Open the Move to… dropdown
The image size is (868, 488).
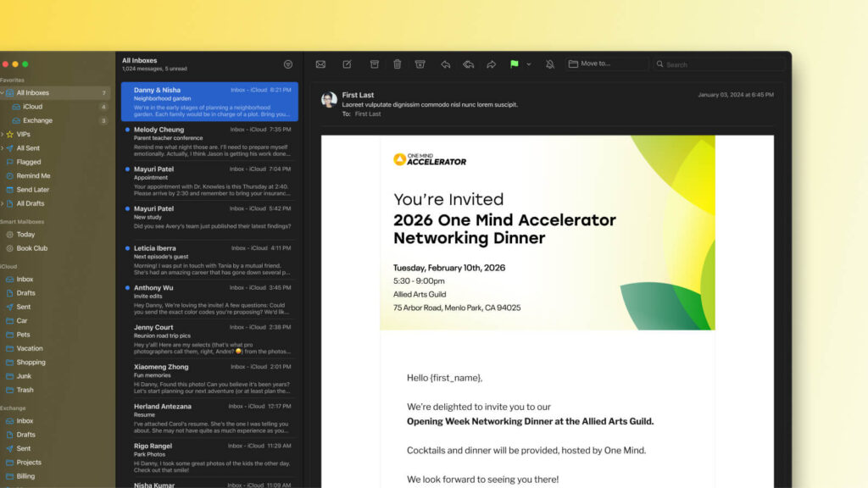point(607,64)
